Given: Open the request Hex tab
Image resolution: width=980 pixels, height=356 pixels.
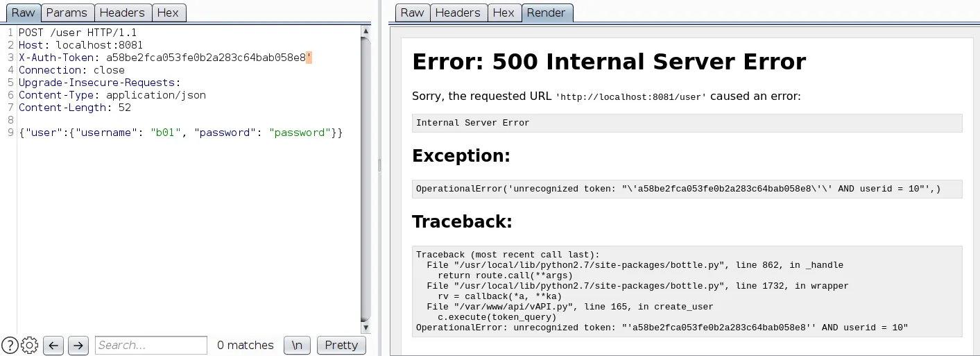Looking at the screenshot, I should 168,12.
